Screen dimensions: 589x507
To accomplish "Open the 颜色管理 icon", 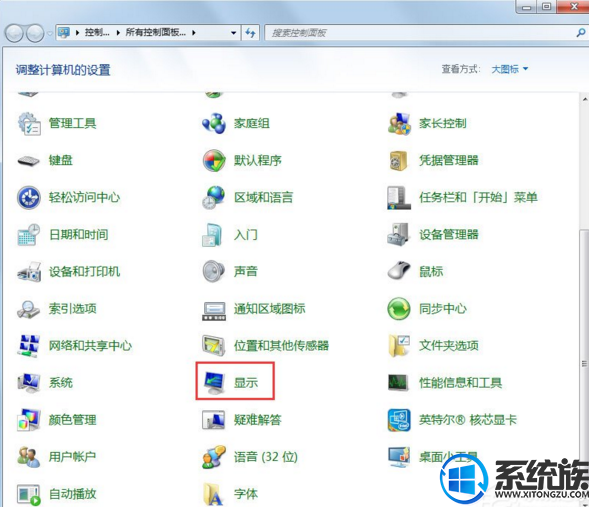I will (29, 419).
